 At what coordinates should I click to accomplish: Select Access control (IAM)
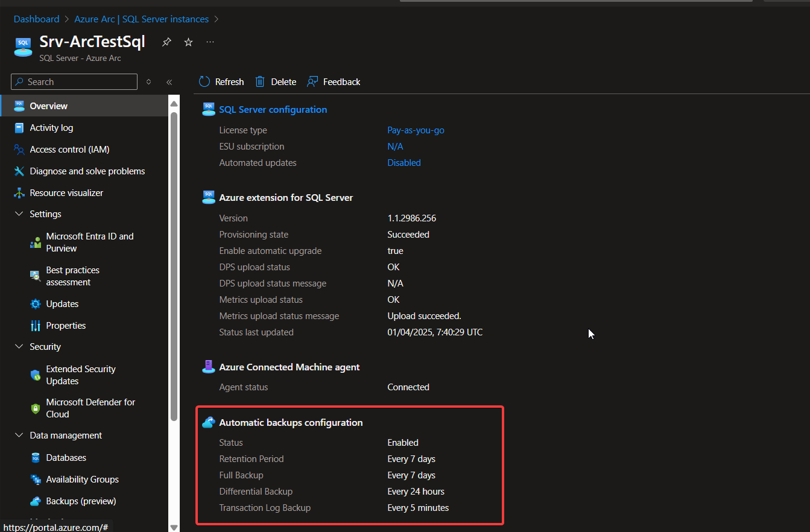[69, 150]
